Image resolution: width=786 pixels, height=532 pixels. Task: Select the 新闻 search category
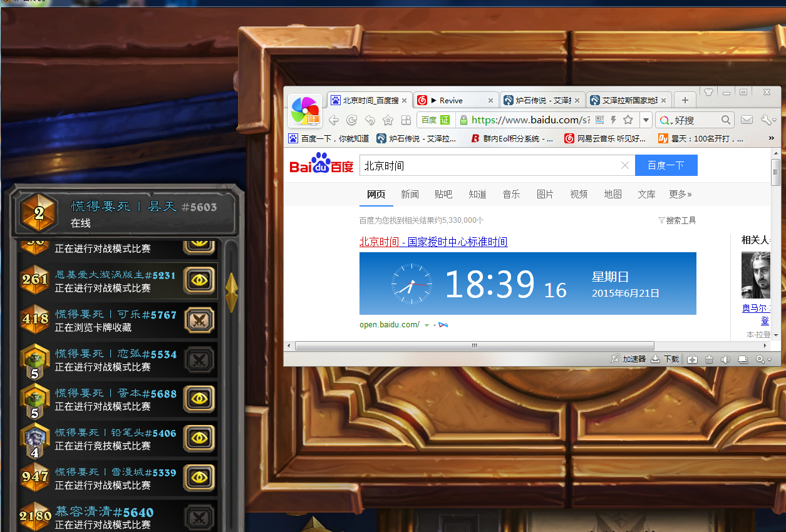coord(410,194)
